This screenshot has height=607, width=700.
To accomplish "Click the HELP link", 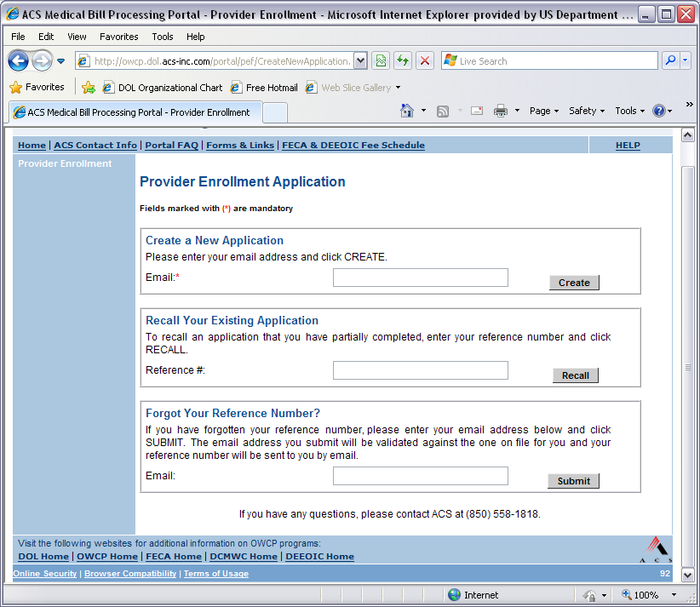I will [628, 145].
